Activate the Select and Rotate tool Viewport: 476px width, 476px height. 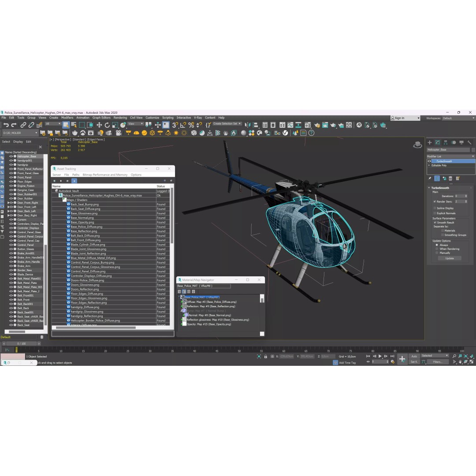point(107,125)
